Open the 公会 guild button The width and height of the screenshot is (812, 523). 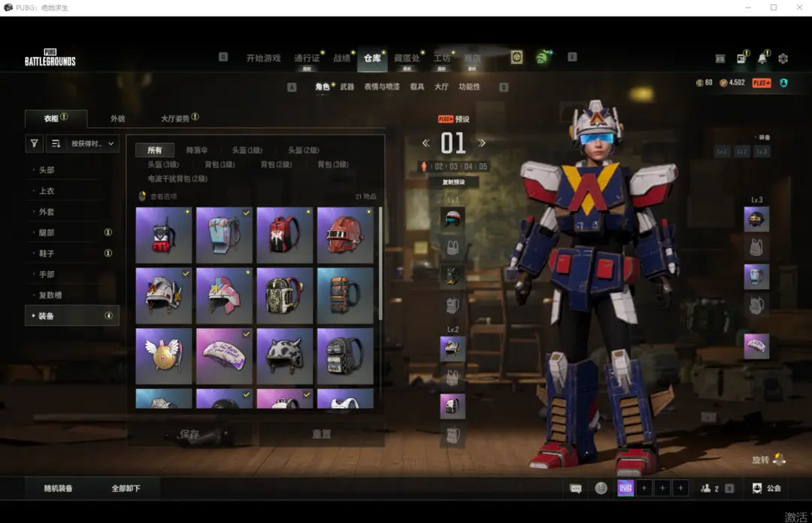[x=766, y=488]
